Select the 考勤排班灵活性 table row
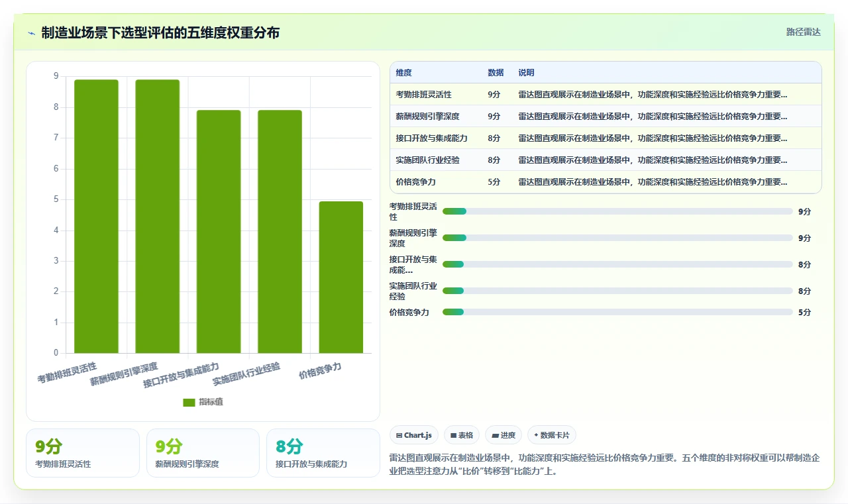Viewport: 848px width, 504px height. point(606,95)
